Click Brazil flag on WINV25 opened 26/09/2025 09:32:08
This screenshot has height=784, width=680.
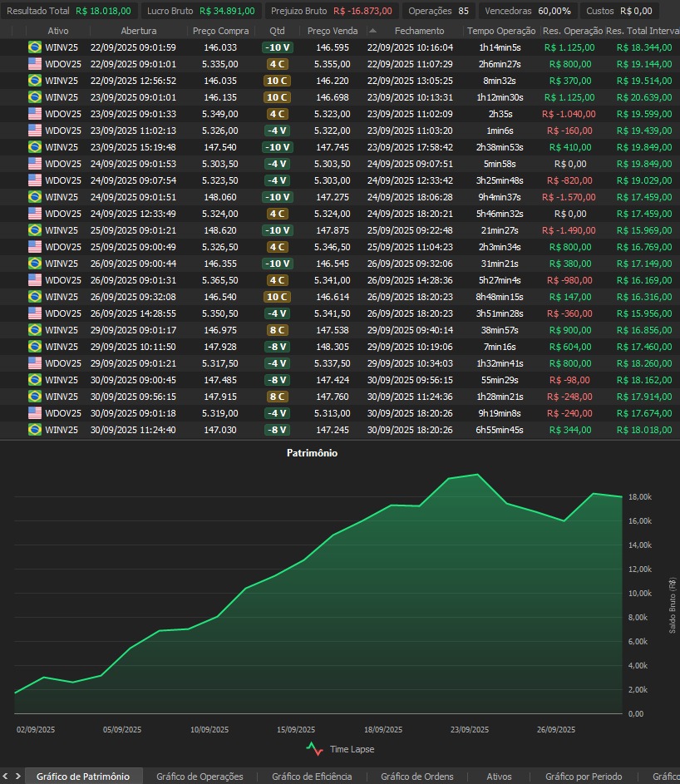point(34,297)
